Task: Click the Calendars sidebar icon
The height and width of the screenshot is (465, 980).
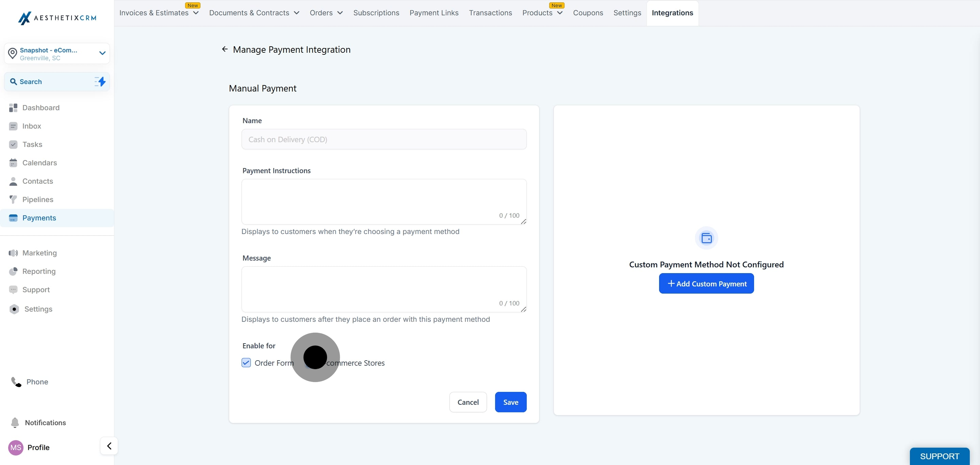Action: (x=13, y=163)
